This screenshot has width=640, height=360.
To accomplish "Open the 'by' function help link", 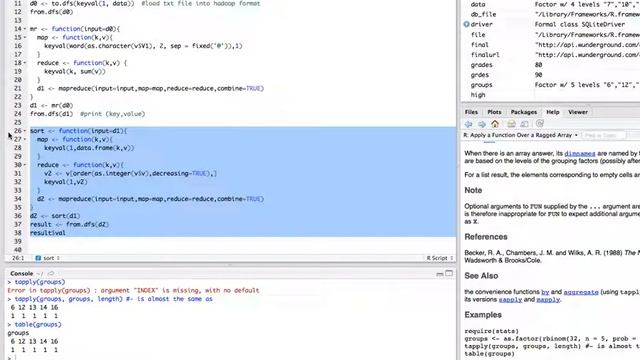I will point(545,292).
